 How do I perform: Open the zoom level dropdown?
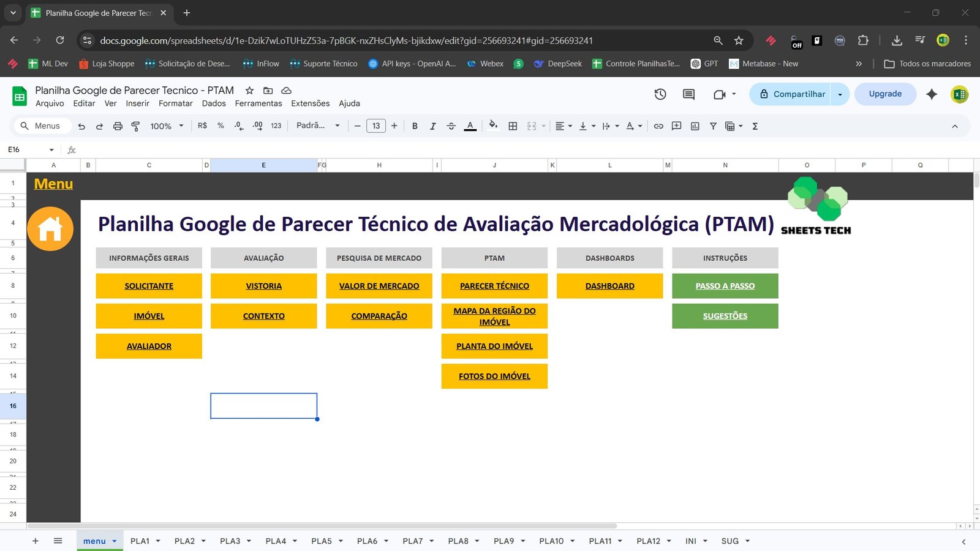tap(166, 126)
